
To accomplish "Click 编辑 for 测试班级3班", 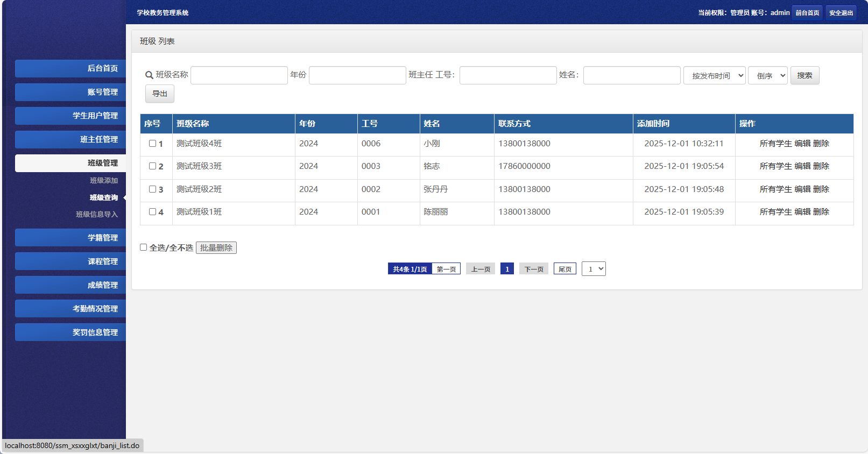I will click(x=802, y=166).
